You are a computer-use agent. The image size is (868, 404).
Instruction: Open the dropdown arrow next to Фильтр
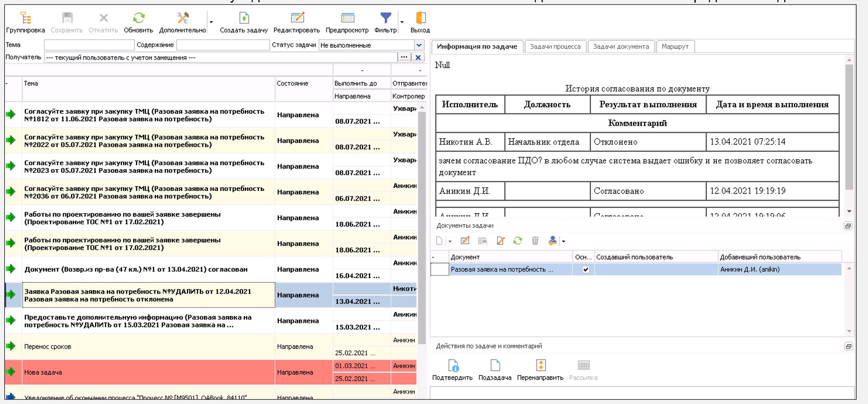coord(402,22)
